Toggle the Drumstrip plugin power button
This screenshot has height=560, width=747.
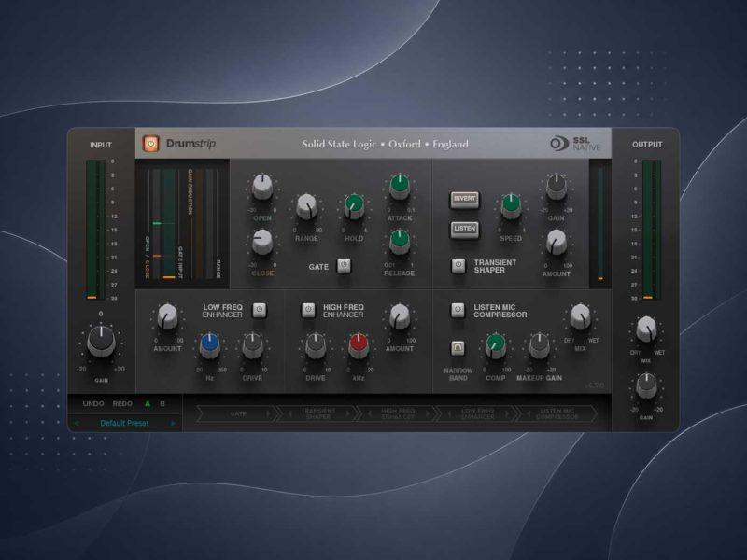(x=150, y=144)
